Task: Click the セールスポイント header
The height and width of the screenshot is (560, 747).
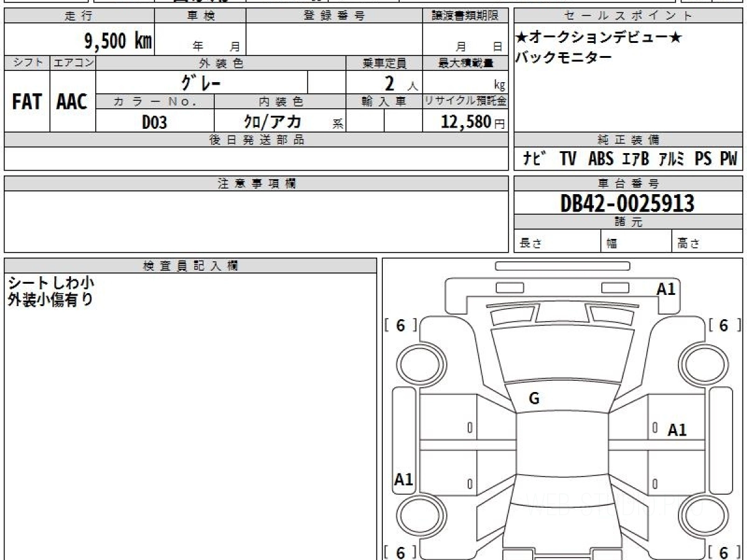Action: pos(628,16)
